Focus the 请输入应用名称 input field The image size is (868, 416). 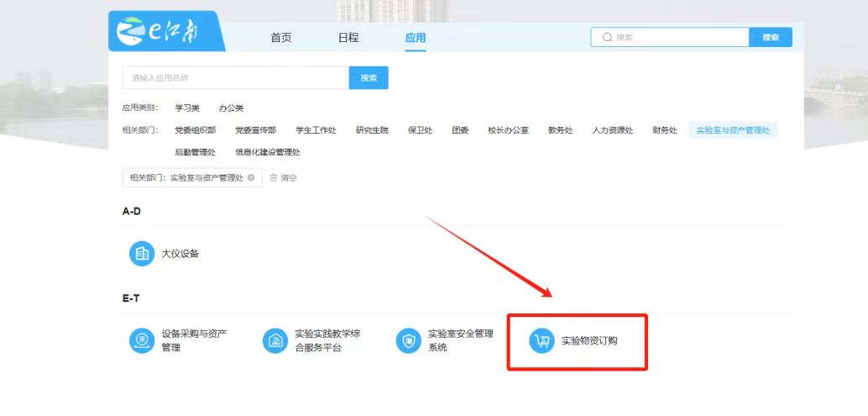click(235, 78)
